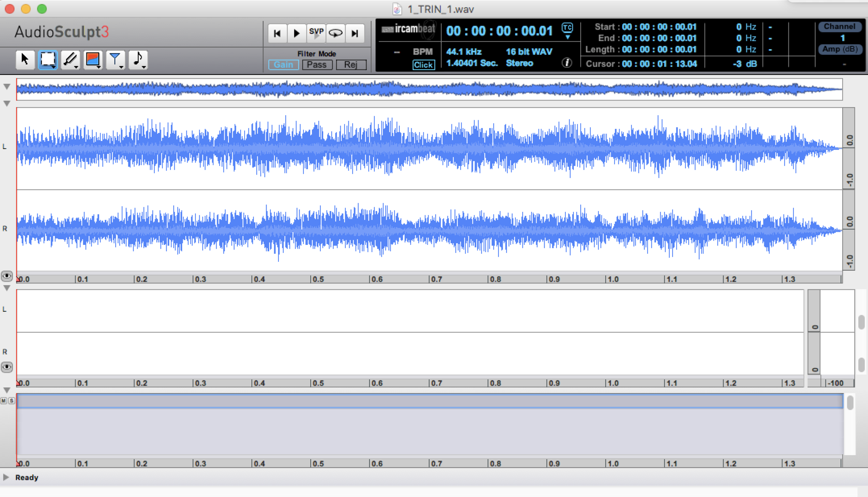Image resolution: width=868 pixels, height=497 pixels.
Task: Pick the blue funnel filter tool
Action: pyautogui.click(x=115, y=60)
